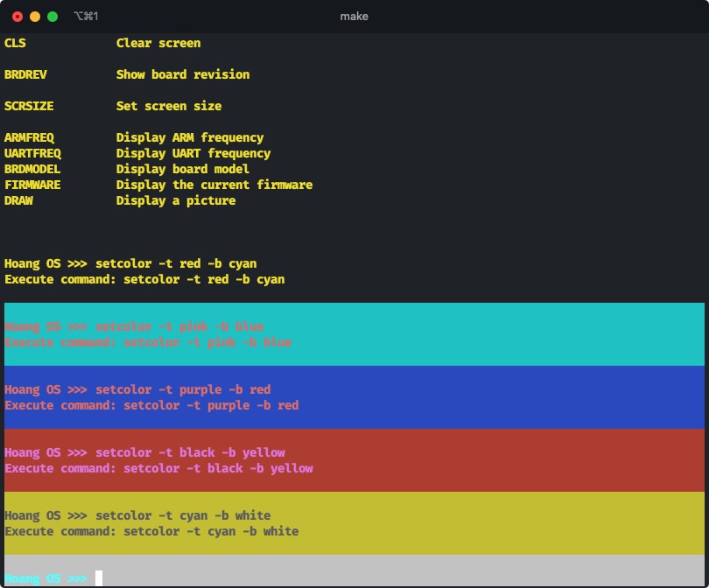This screenshot has height=588, width=709.
Task: Select the UARTFREQ command text
Action: (32, 153)
